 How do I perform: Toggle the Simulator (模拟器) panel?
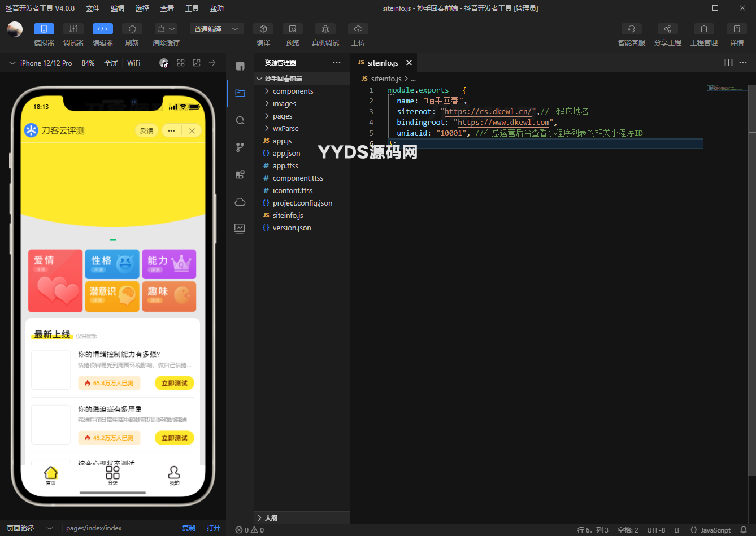[44, 29]
